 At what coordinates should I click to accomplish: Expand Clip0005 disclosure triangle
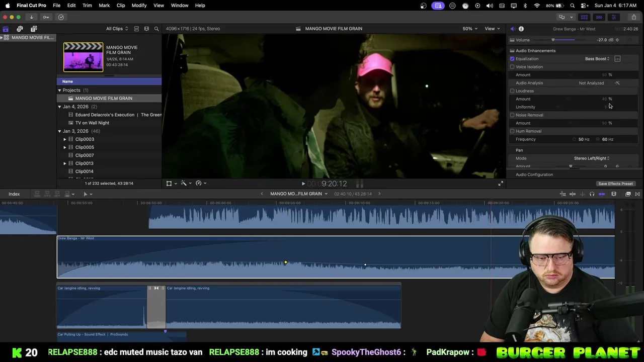pos(65,147)
